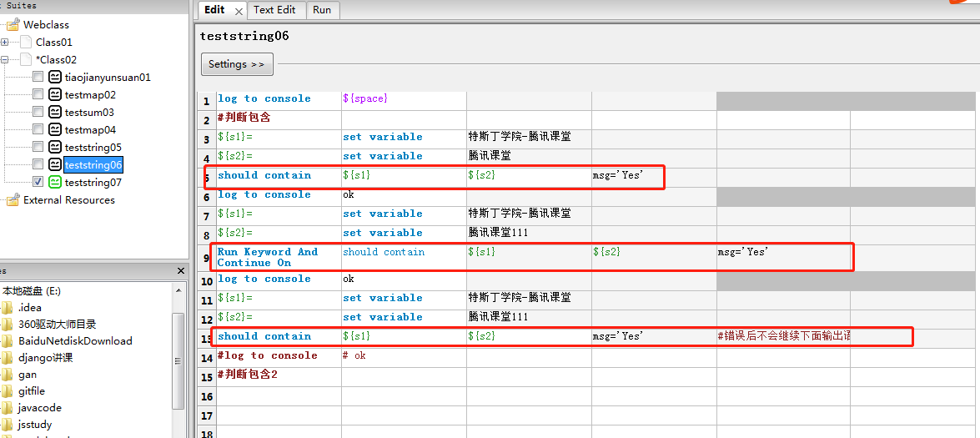Select the Webclass suite label
Image resolution: width=980 pixels, height=438 pixels.
(46, 25)
